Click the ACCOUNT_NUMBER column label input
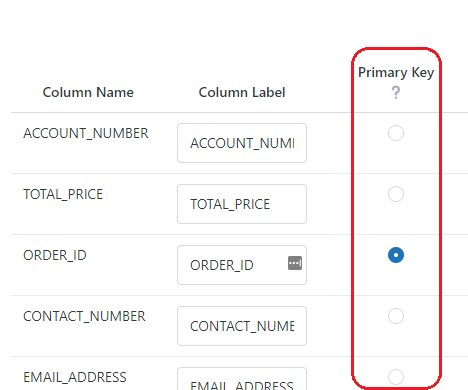Screen dimensions: 468x390 (242, 143)
